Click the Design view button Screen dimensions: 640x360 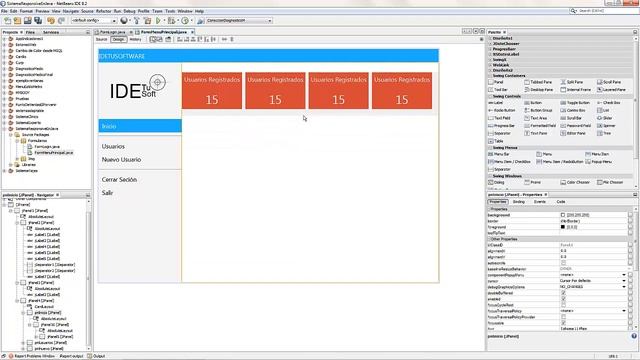[x=118, y=39]
